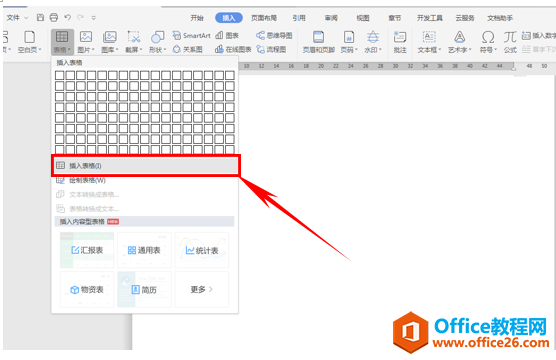Switch to the 页面布局 tab
The height and width of the screenshot is (360, 556).
[x=264, y=18]
